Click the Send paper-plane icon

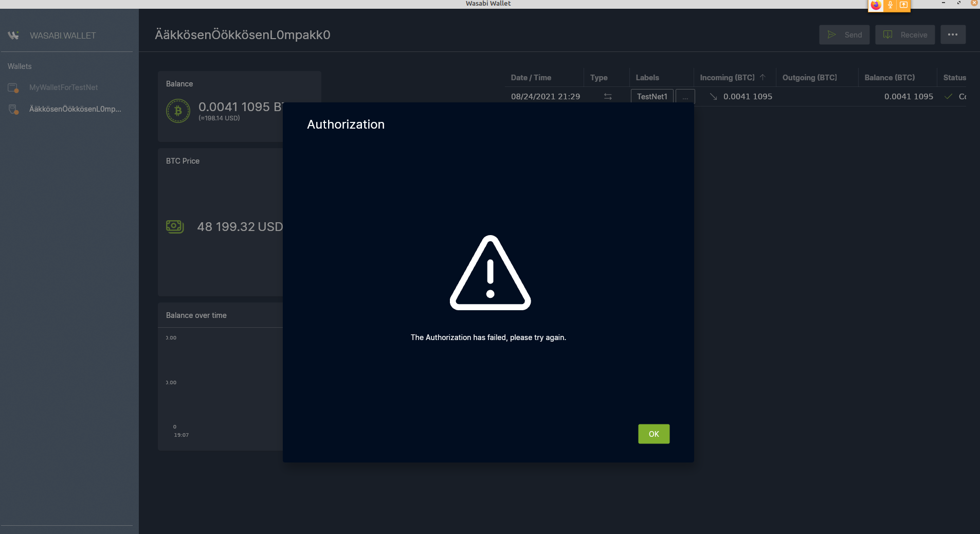coord(831,34)
